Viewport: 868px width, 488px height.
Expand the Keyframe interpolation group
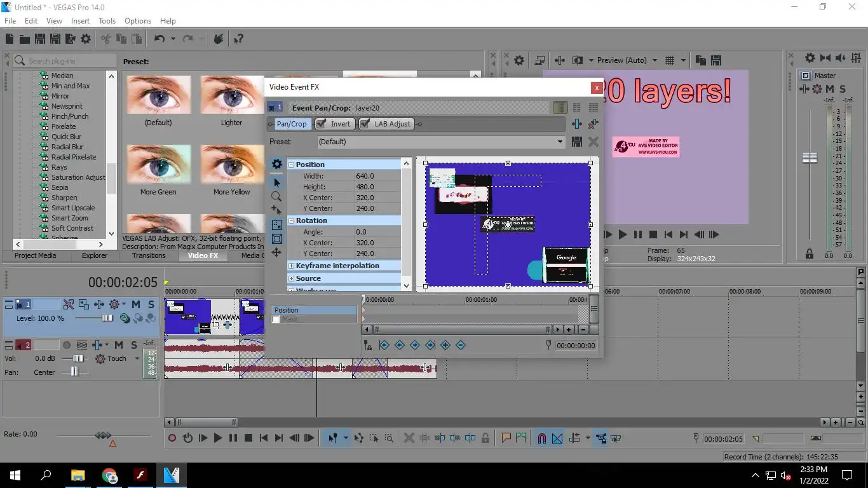click(x=292, y=266)
